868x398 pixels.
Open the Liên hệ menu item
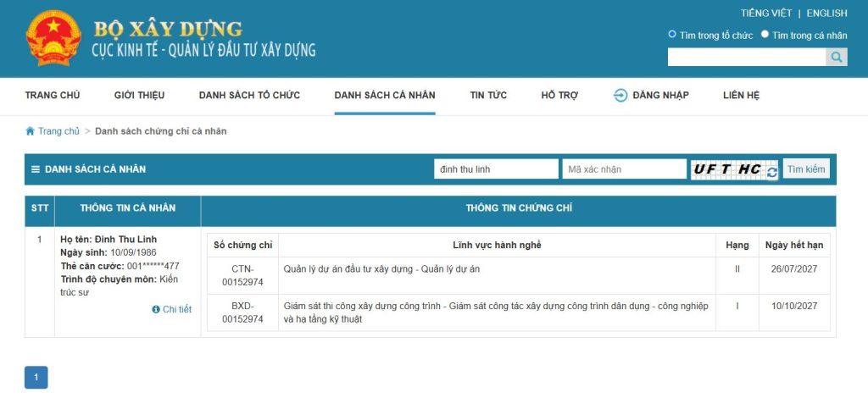(x=741, y=95)
